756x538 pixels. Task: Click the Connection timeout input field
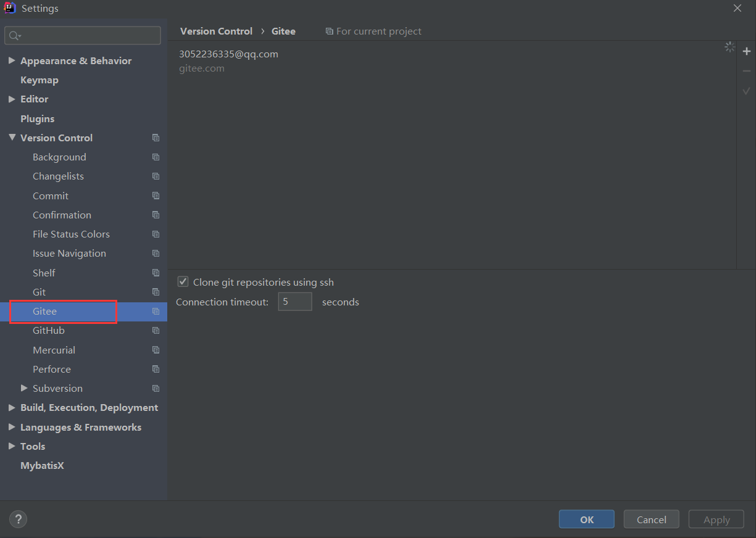(x=295, y=302)
